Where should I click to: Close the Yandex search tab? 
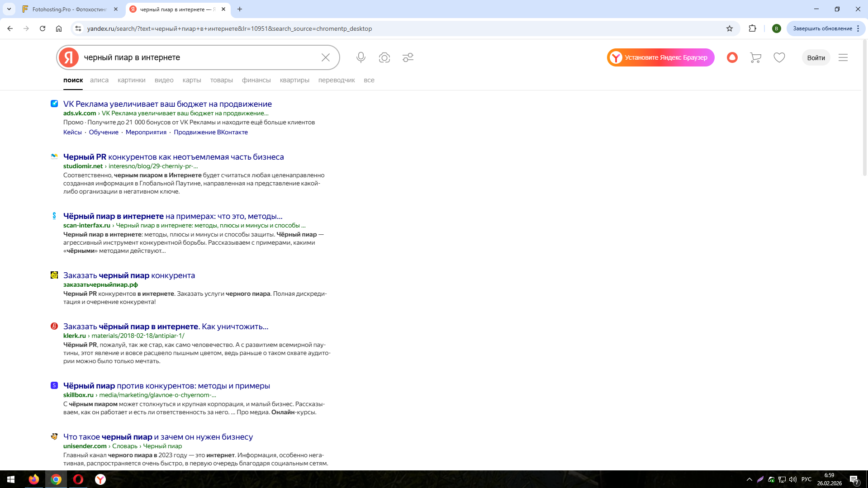tap(223, 9)
